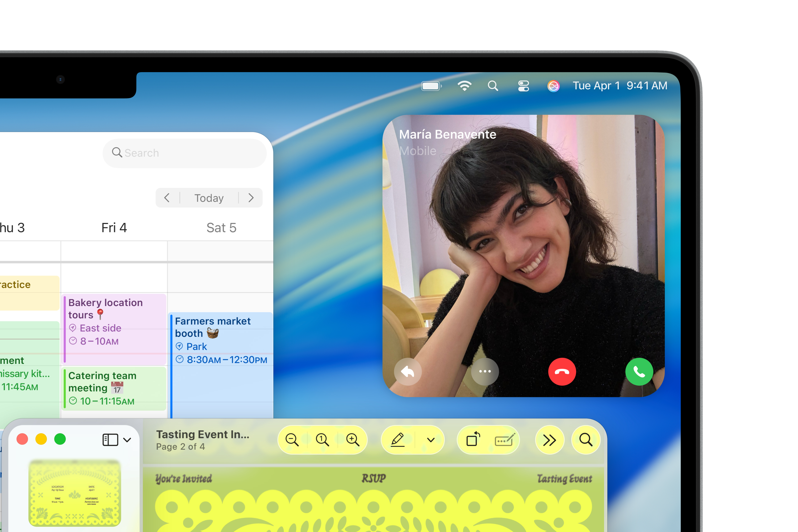
Task: Go to next week in calendar
Action: click(x=251, y=198)
